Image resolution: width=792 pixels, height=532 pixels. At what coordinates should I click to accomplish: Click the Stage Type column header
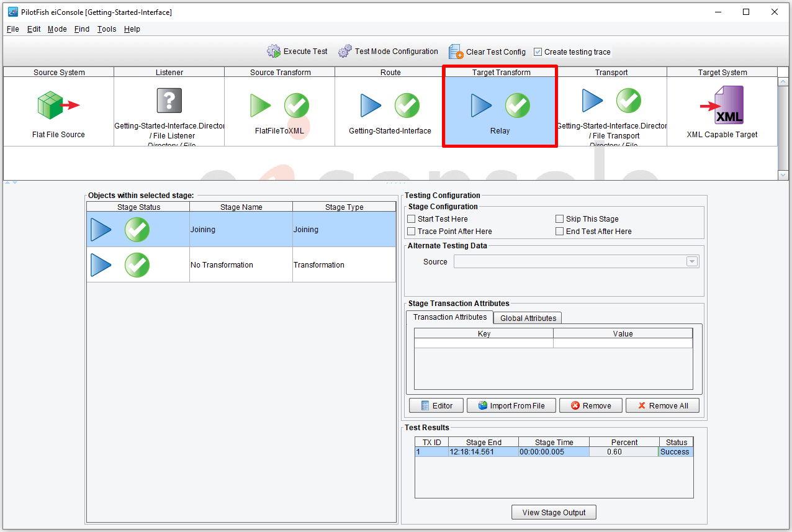(x=344, y=207)
